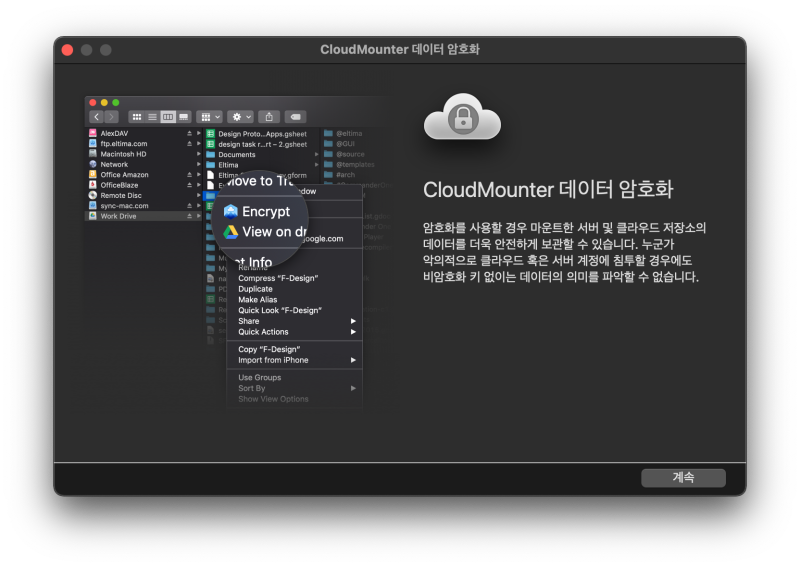Expand Macintosh HD disclosure arrow
This screenshot has width=800, height=567.
pos(198,154)
